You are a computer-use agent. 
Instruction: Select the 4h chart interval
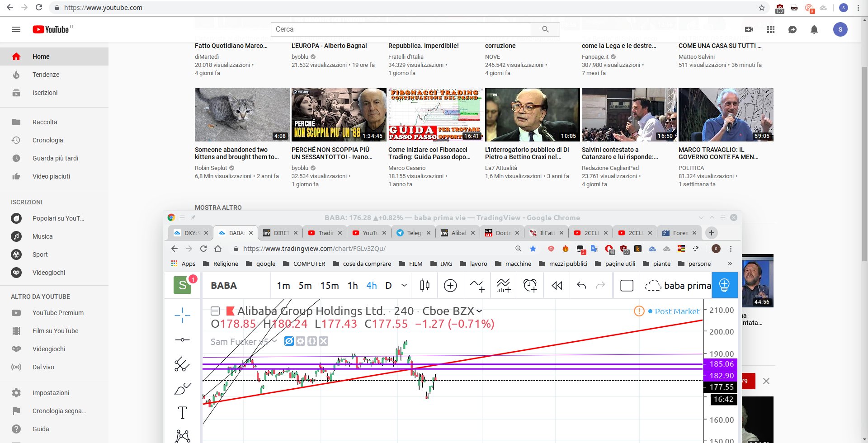pos(372,285)
